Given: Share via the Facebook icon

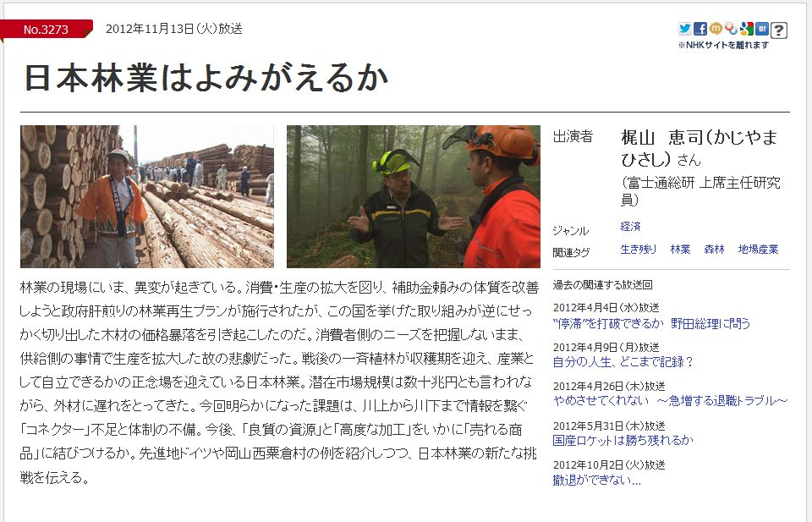Looking at the screenshot, I should [x=700, y=29].
